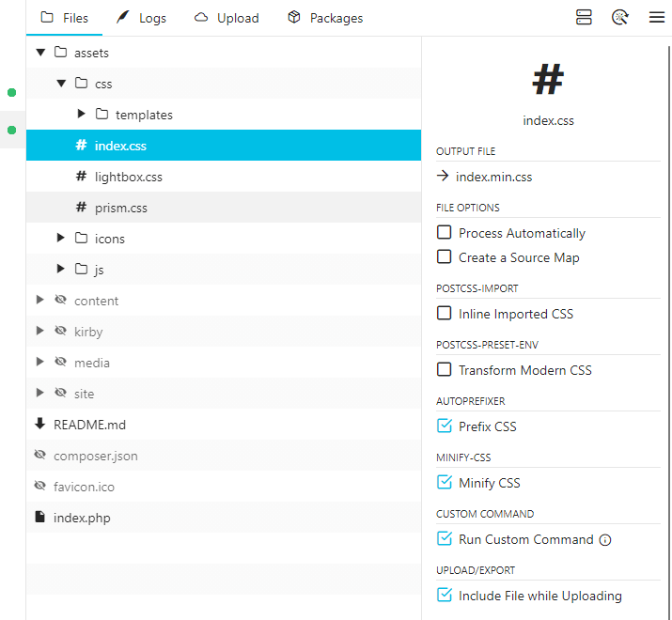Image resolution: width=672 pixels, height=620 pixels.
Task: Expand the icons folder arrow
Action: click(60, 238)
